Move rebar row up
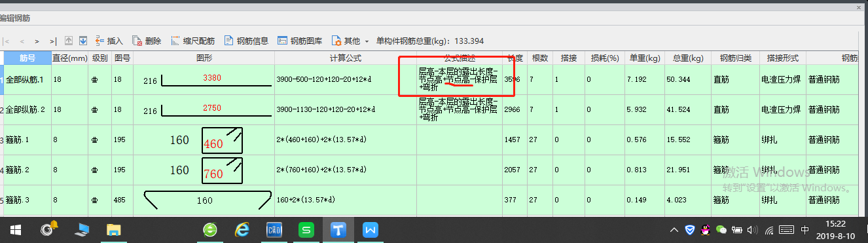 (x=69, y=41)
